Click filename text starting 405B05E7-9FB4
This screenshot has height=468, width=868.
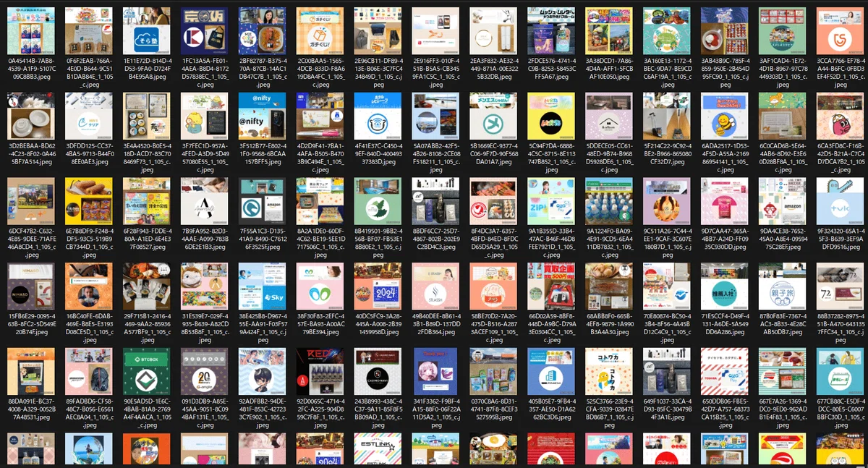pos(552,409)
